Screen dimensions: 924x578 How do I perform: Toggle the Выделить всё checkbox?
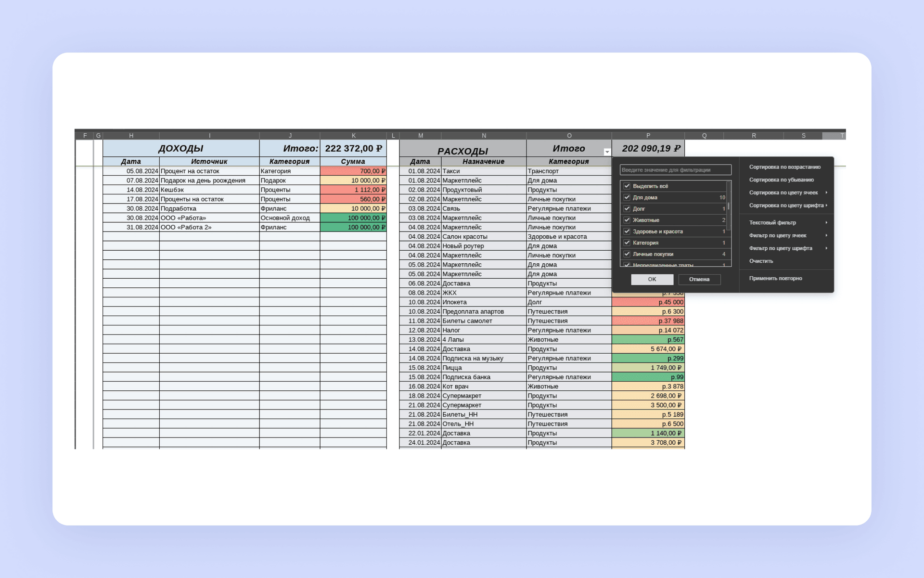[x=627, y=186]
